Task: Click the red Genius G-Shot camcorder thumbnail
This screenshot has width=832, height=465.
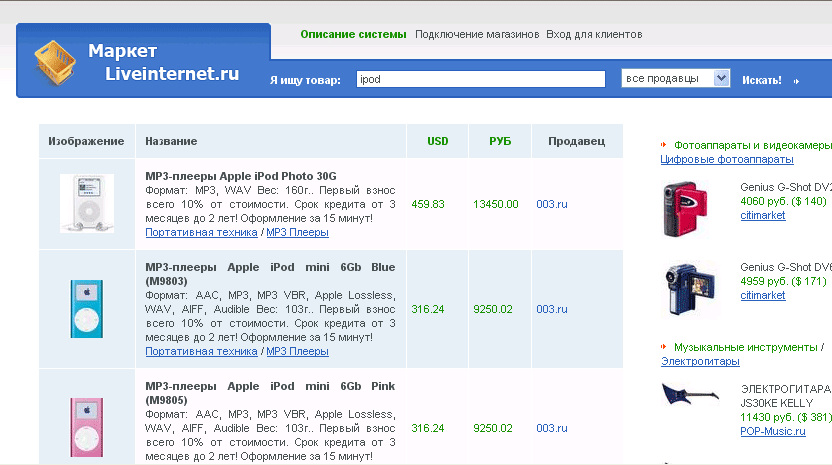Action: 686,209
